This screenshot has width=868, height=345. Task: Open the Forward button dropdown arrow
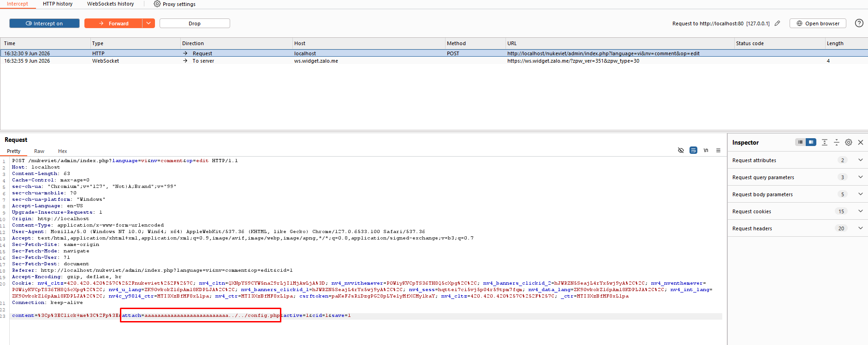149,23
